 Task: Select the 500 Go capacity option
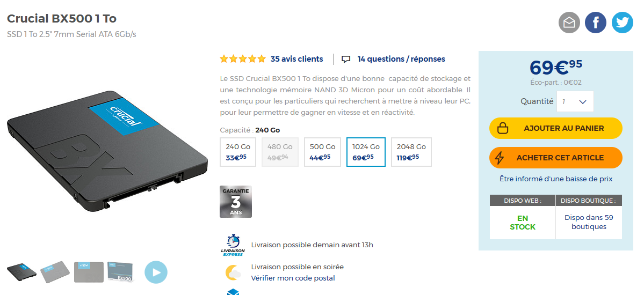(322, 152)
